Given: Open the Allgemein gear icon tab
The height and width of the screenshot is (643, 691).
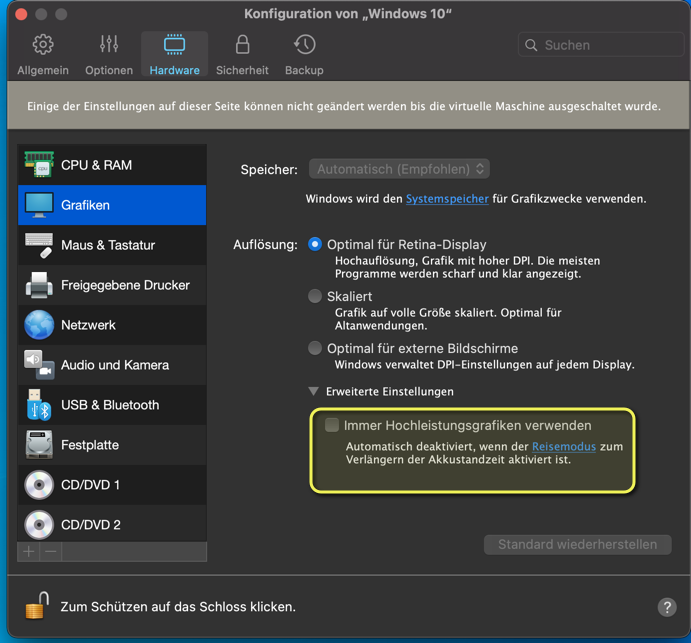Looking at the screenshot, I should (43, 44).
